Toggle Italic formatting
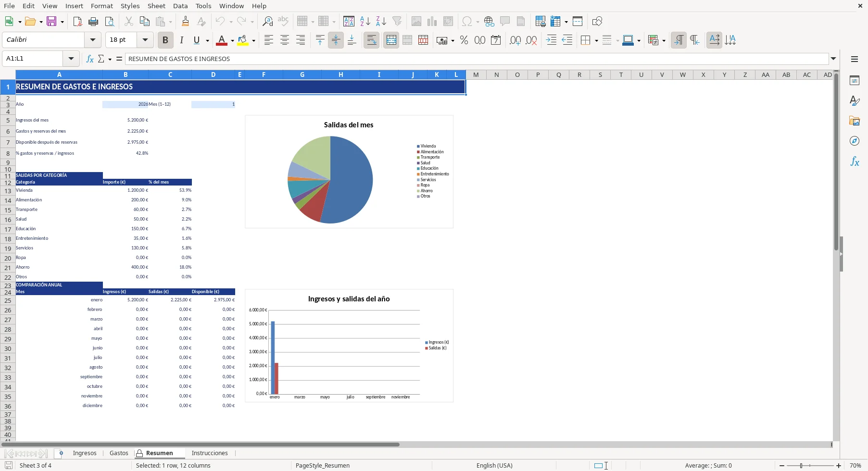868x471 pixels. coord(181,40)
